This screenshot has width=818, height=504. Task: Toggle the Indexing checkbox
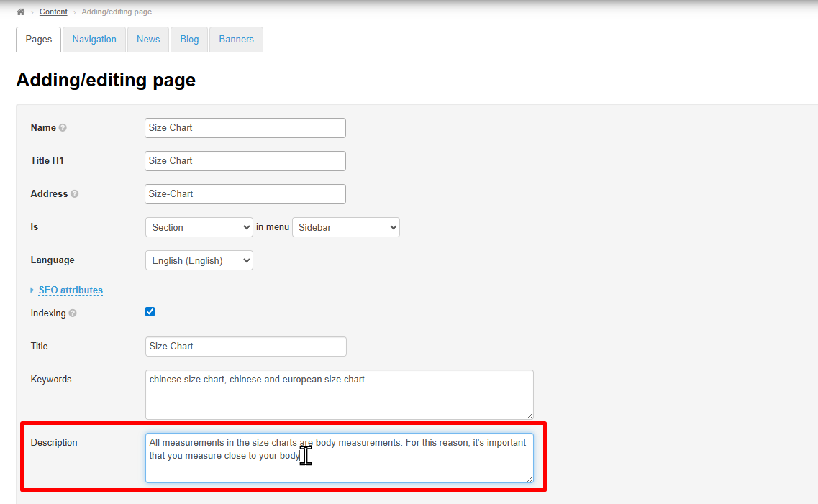tap(150, 312)
